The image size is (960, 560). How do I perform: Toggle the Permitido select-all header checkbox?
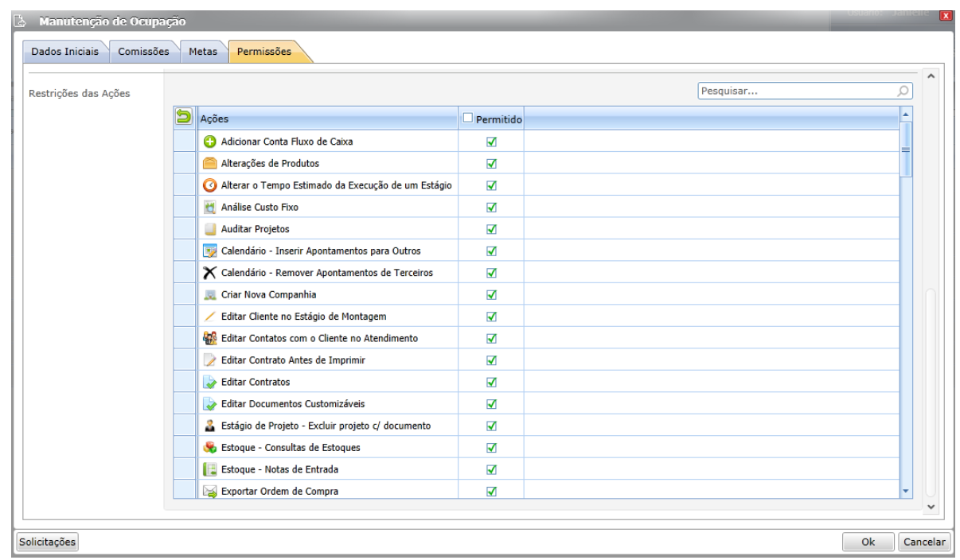(x=468, y=119)
